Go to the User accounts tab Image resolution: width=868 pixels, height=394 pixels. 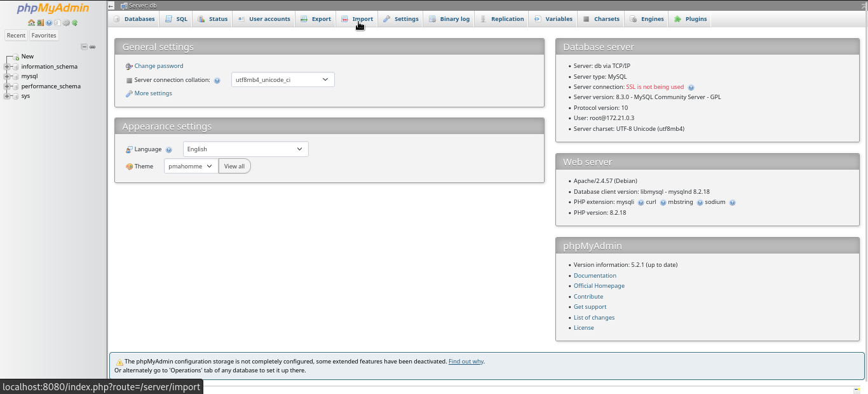[264, 19]
